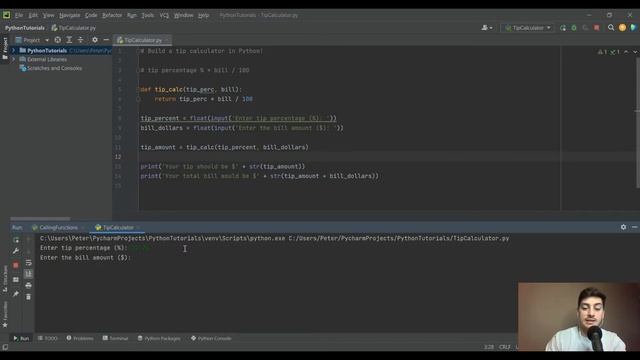Click the red stop icon in the top toolbar

point(597,28)
